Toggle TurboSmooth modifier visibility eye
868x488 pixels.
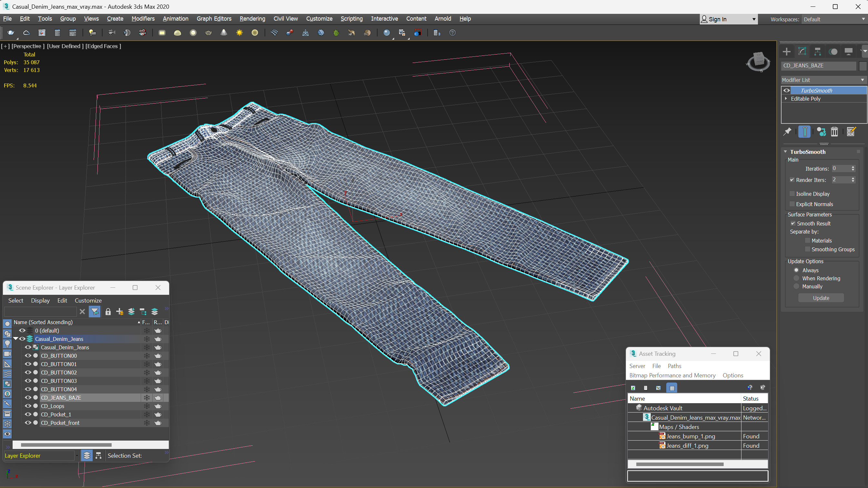(x=786, y=91)
